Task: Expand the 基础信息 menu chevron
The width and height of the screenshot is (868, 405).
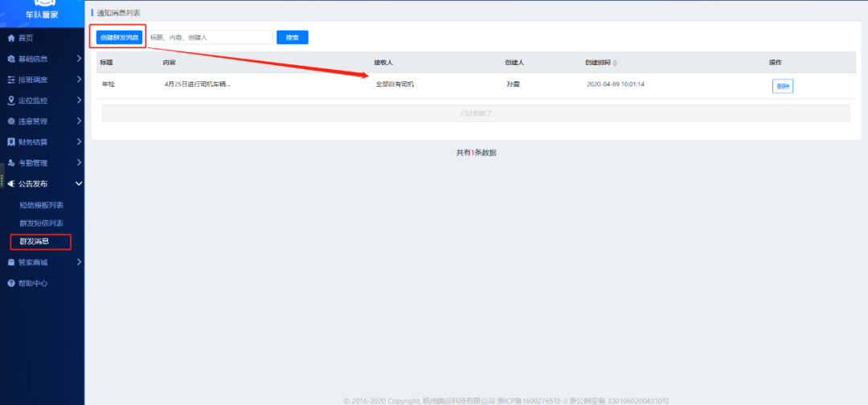Action: (79, 59)
